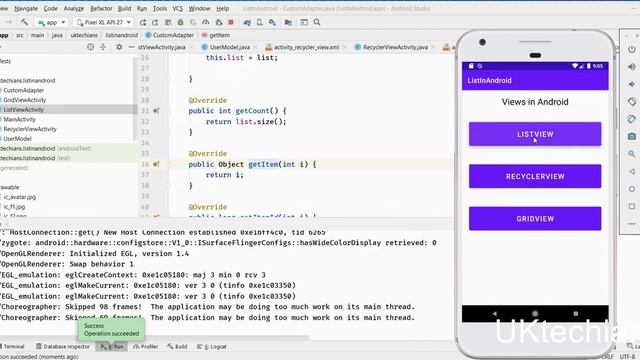
Task: Tap the emulator Android home navigation button
Action: point(535,314)
